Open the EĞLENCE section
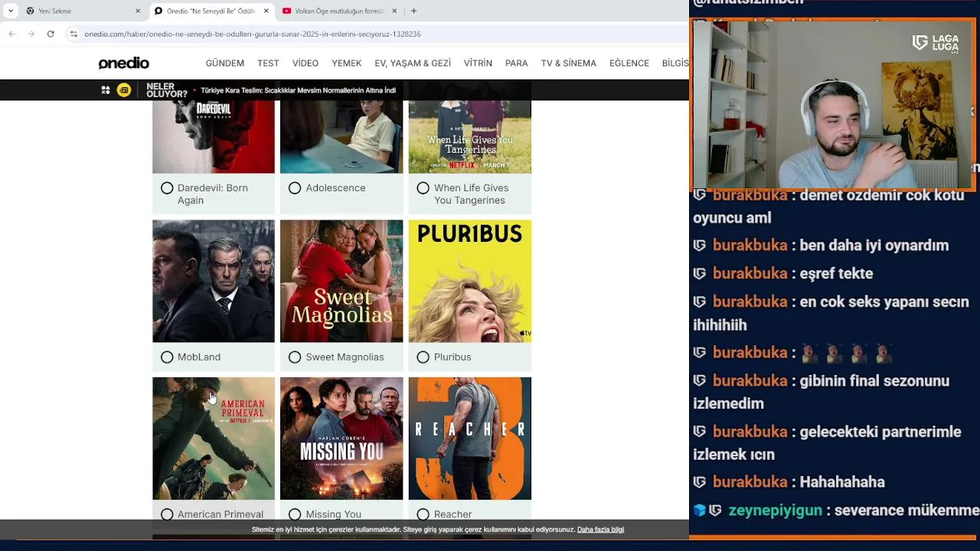 pyautogui.click(x=629, y=64)
